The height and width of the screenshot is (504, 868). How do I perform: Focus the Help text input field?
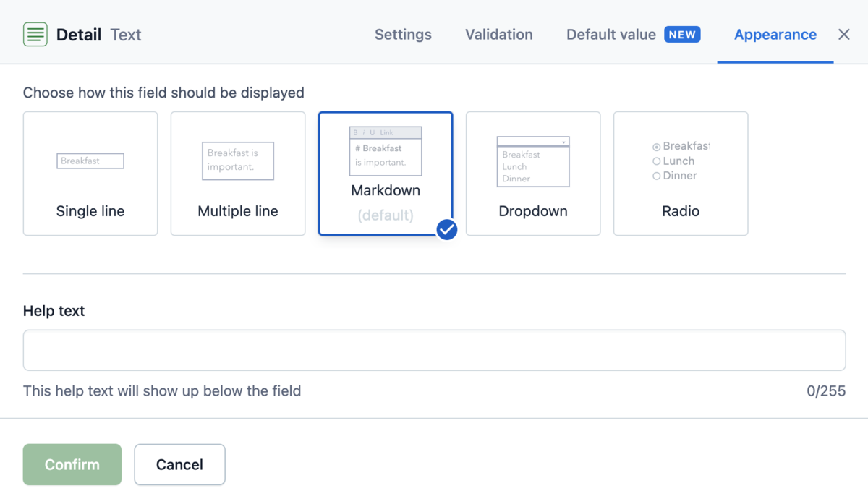click(434, 350)
